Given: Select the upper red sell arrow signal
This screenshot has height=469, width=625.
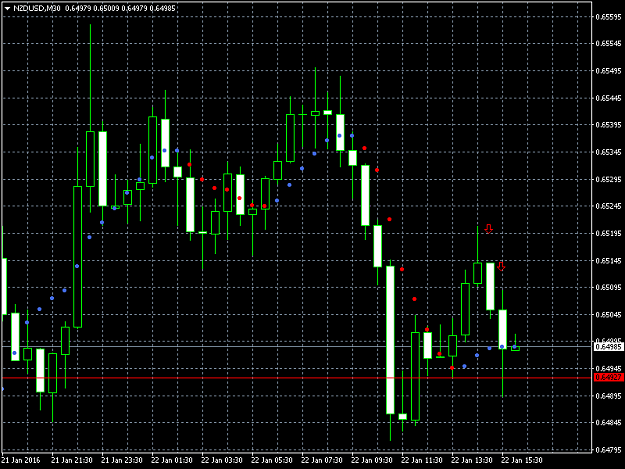Looking at the screenshot, I should click(489, 229).
